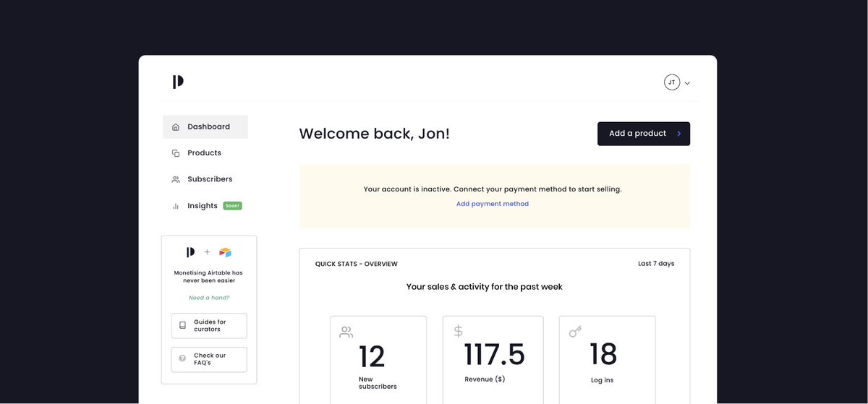Viewport: 868px width, 404px height.
Task: Select the Revenue ($) stat card
Action: (493, 359)
